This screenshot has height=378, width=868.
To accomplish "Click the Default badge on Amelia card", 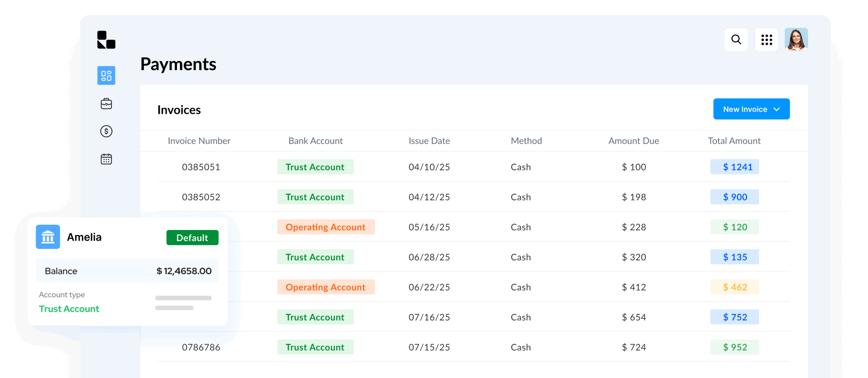I will pos(192,238).
